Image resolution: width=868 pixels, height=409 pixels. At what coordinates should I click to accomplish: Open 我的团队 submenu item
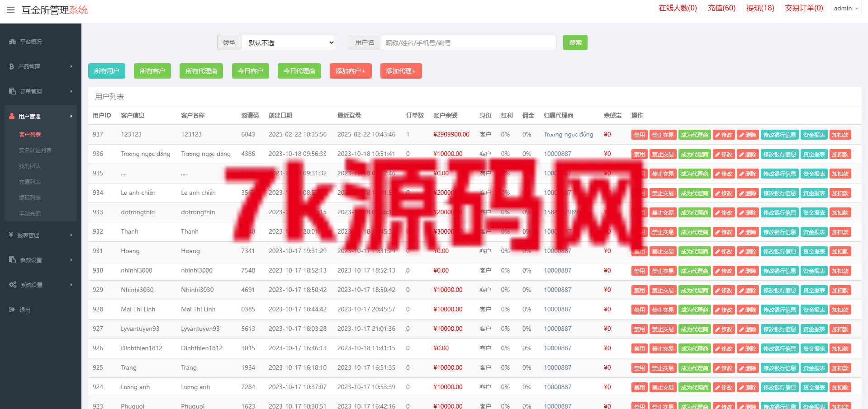point(30,166)
